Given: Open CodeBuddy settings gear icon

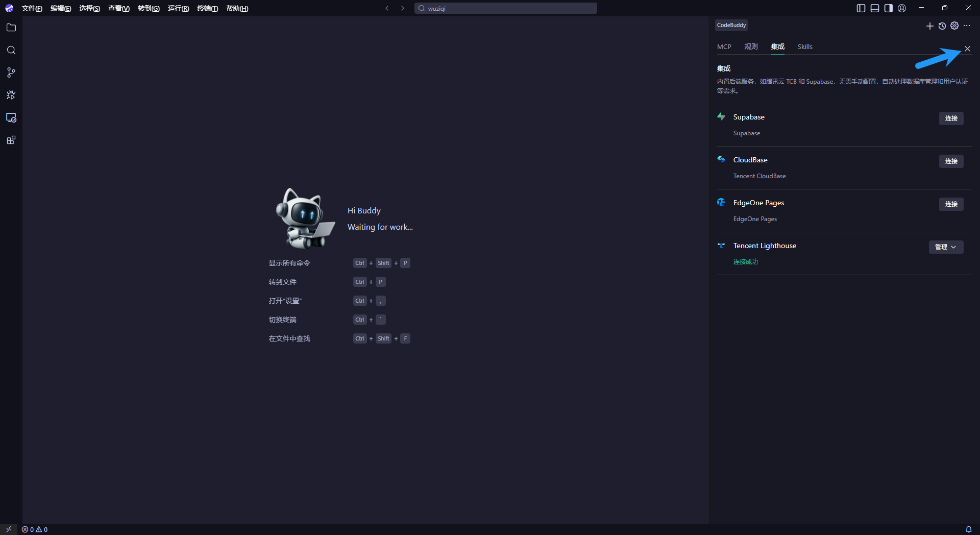Looking at the screenshot, I should [x=954, y=26].
